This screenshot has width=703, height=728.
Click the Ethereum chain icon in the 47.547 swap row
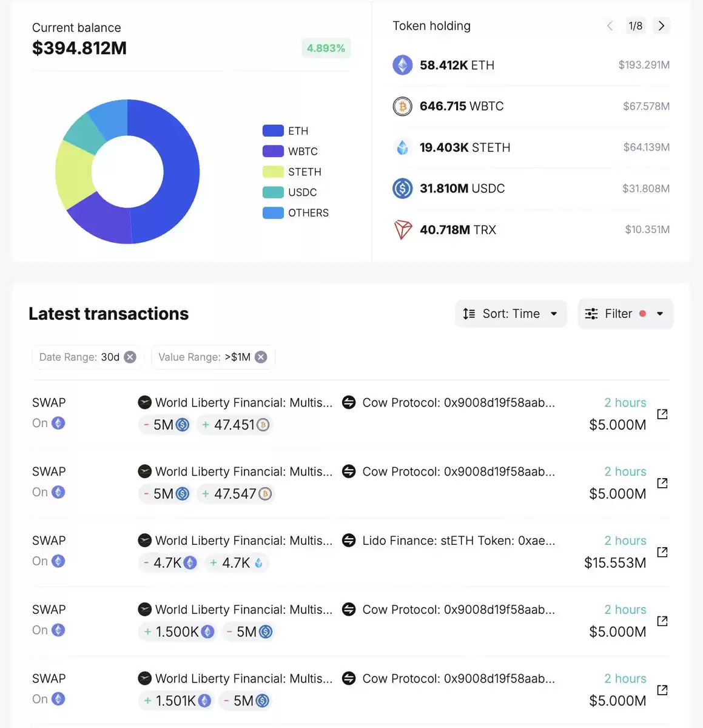[x=58, y=492]
